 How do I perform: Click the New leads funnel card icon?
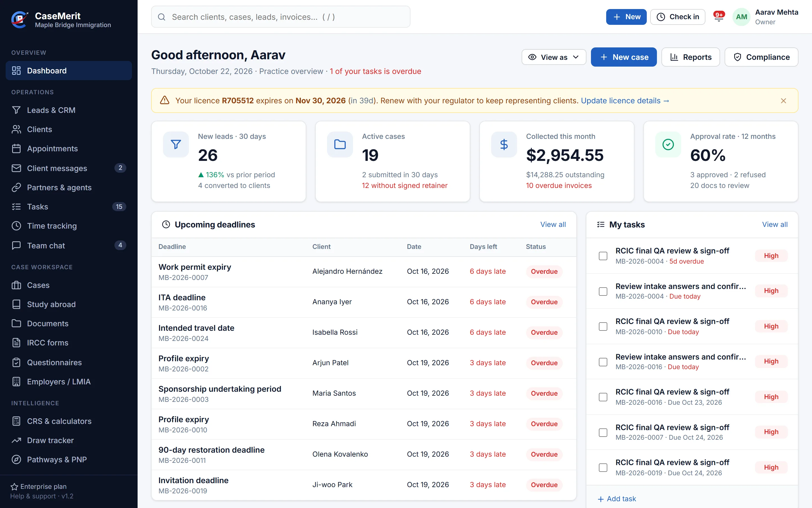point(176,144)
